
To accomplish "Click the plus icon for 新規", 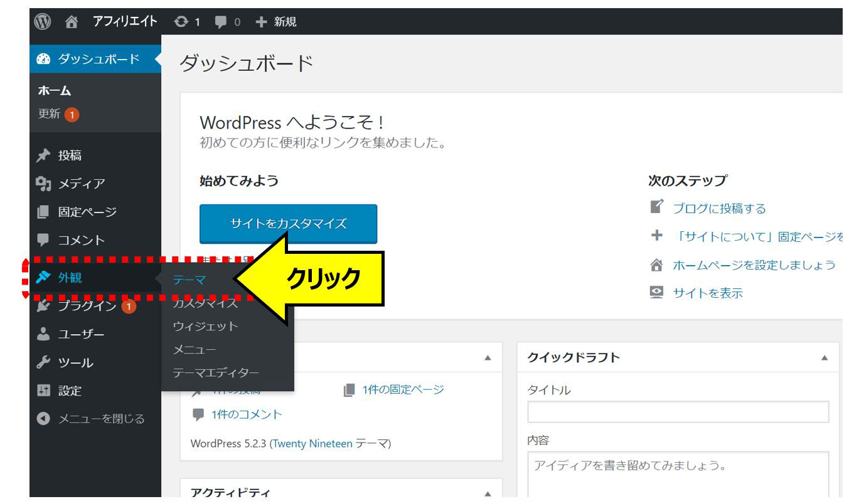I will (261, 22).
